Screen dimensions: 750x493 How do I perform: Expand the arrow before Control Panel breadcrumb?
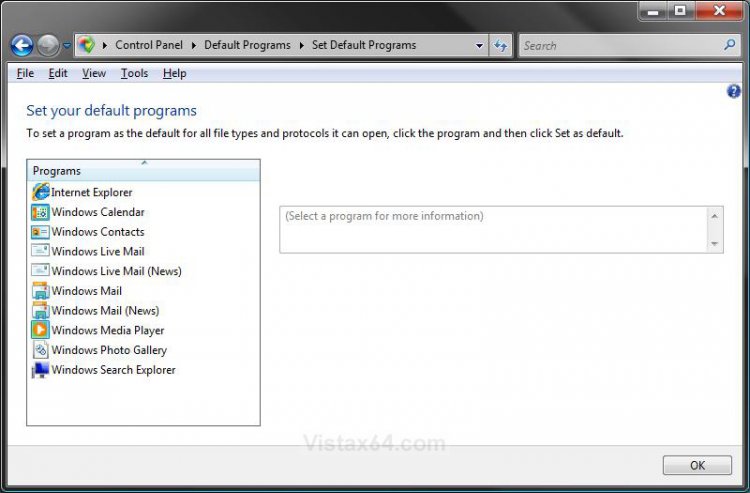point(105,45)
